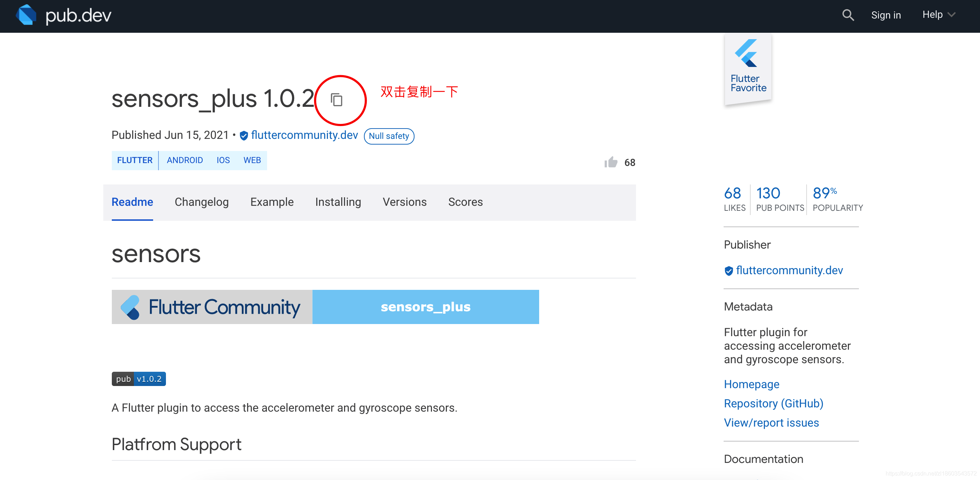This screenshot has height=480, width=980.
Task: Click the sensors_plus 1.0.2 title
Action: pos(213,99)
